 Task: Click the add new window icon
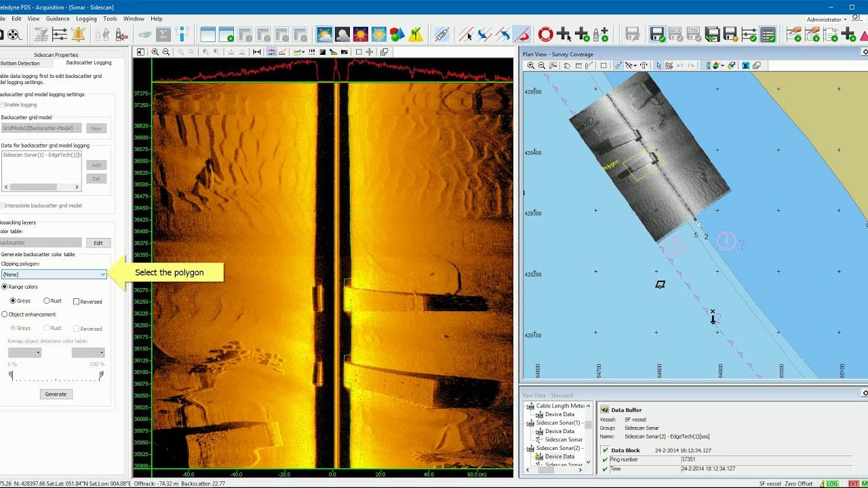coord(226,34)
